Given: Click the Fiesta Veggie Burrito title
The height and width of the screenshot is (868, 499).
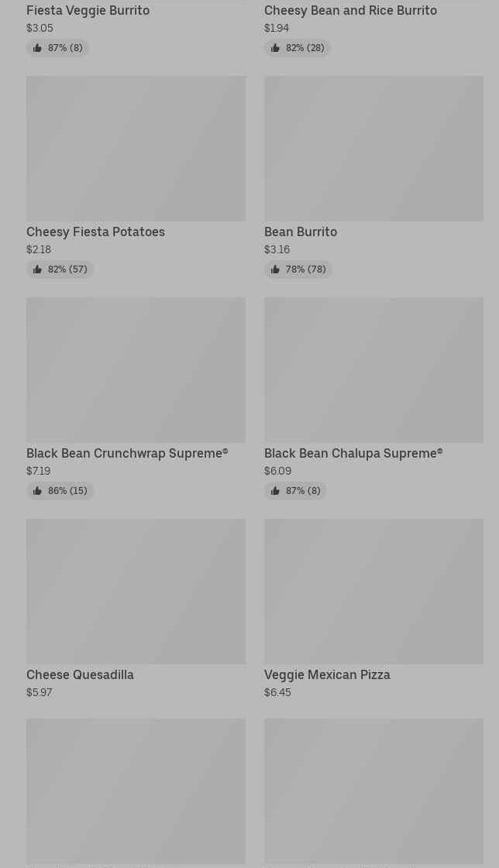Looking at the screenshot, I should click(x=88, y=10).
